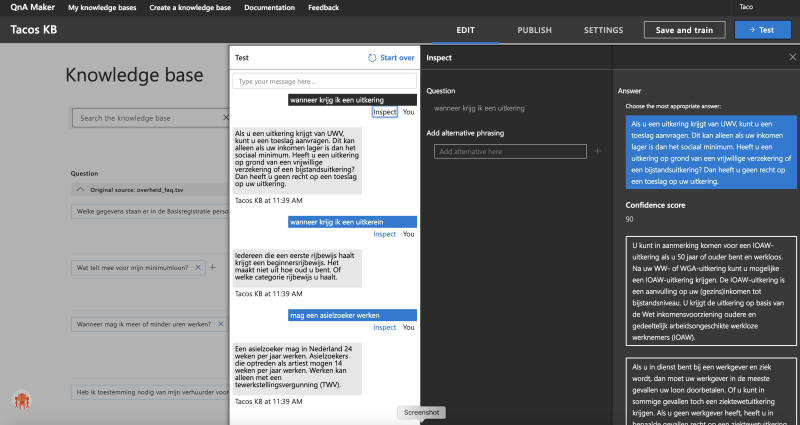Click the chat bubble 'wanneer krijg ik een uitkerein'
Viewport: 800px width, 425px height.
pyautogui.click(x=352, y=222)
